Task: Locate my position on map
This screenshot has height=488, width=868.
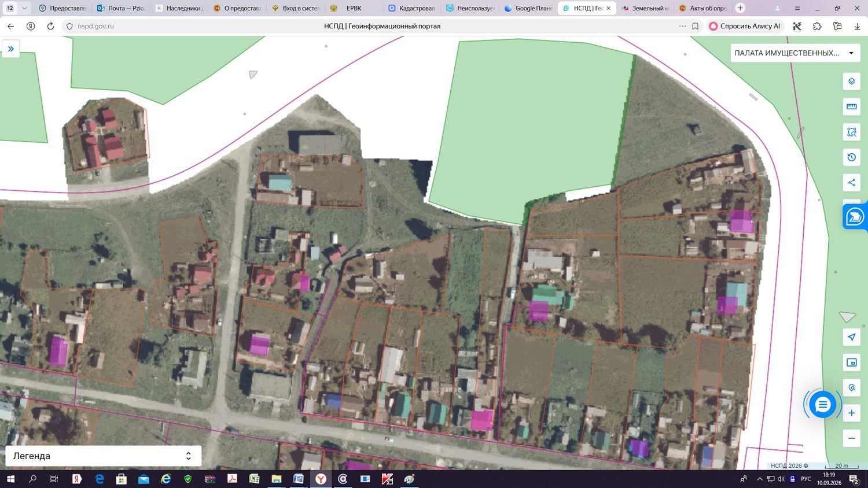Action: pos(851,337)
